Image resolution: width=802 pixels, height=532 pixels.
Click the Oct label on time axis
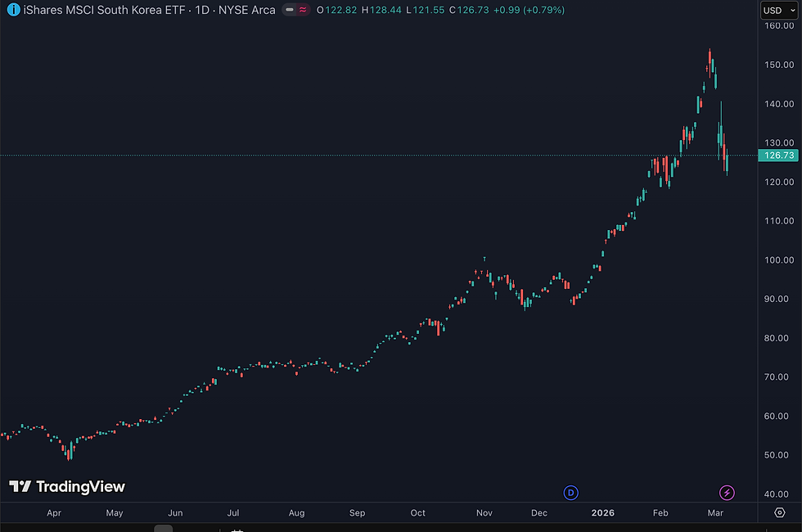point(418,513)
